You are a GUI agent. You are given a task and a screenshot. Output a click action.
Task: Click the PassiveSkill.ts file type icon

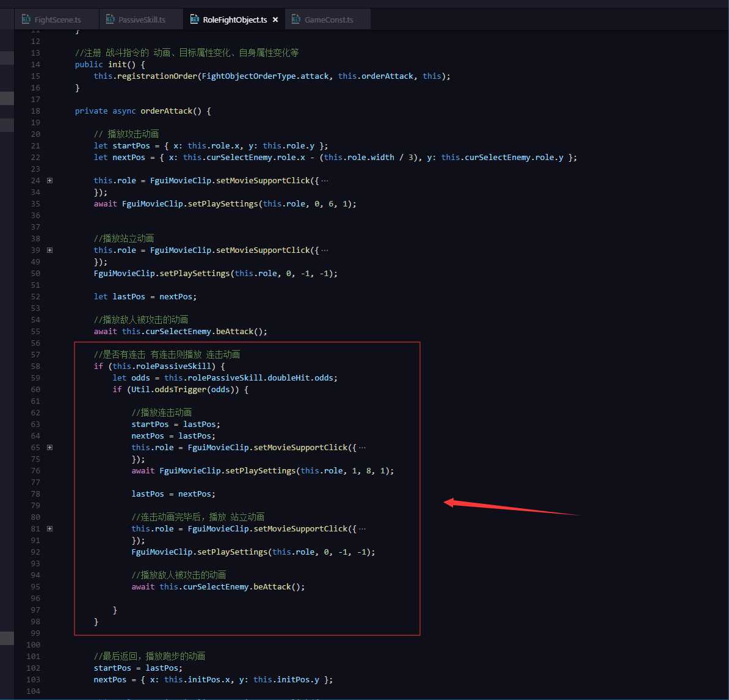pos(110,19)
